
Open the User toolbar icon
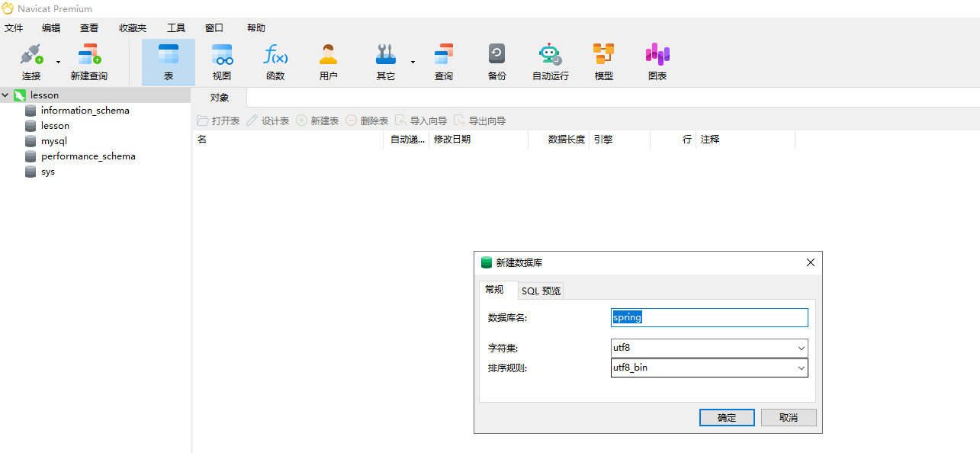coord(329,62)
